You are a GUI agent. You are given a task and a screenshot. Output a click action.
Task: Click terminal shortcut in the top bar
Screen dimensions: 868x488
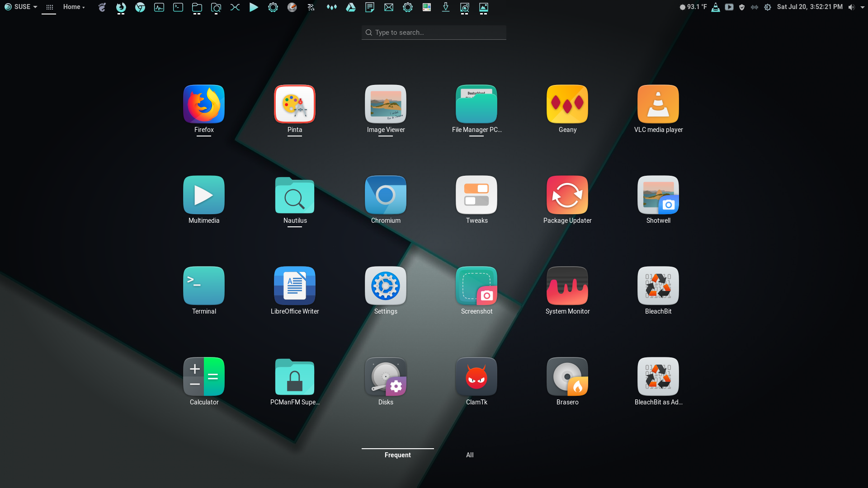[x=178, y=7]
